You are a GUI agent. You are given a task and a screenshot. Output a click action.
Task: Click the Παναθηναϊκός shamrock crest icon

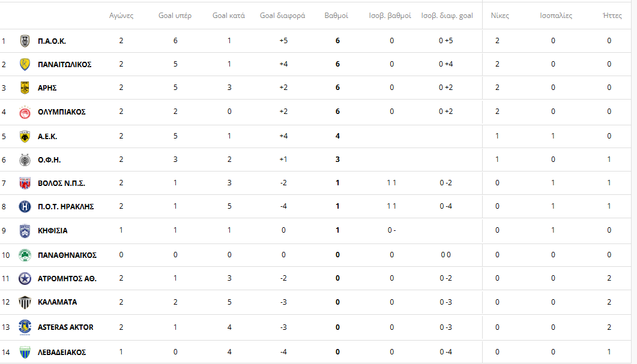tap(25, 255)
